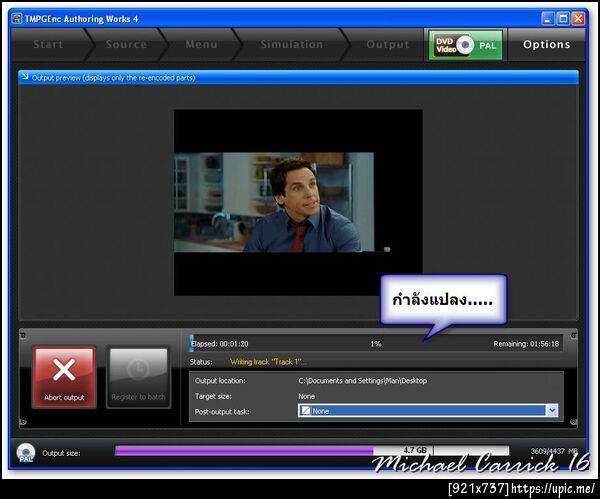The width and height of the screenshot is (600, 499).
Task: Minimize the TMPGEnc window
Action: tap(548, 18)
